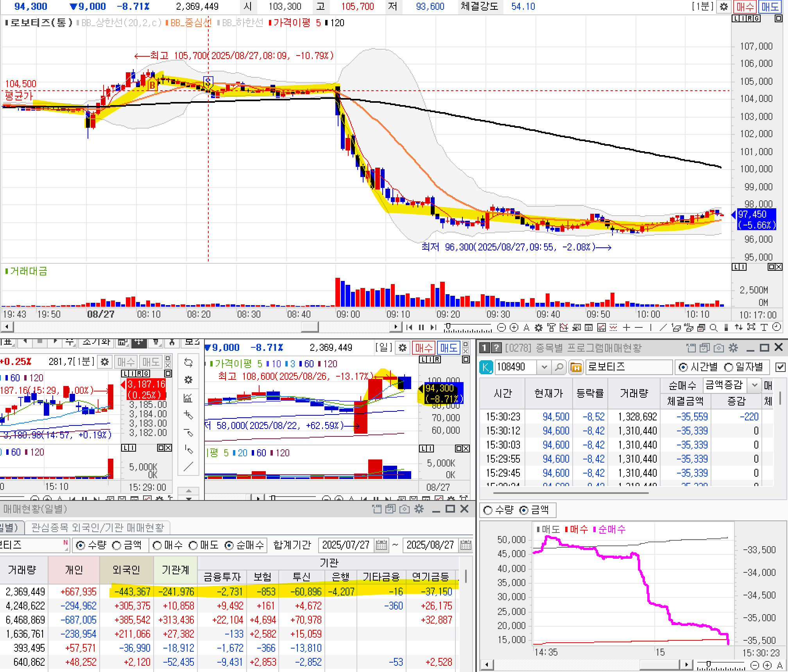Choose the 매도 radio in 매매현황 panel
This screenshot has width=788, height=672.
tap(193, 545)
